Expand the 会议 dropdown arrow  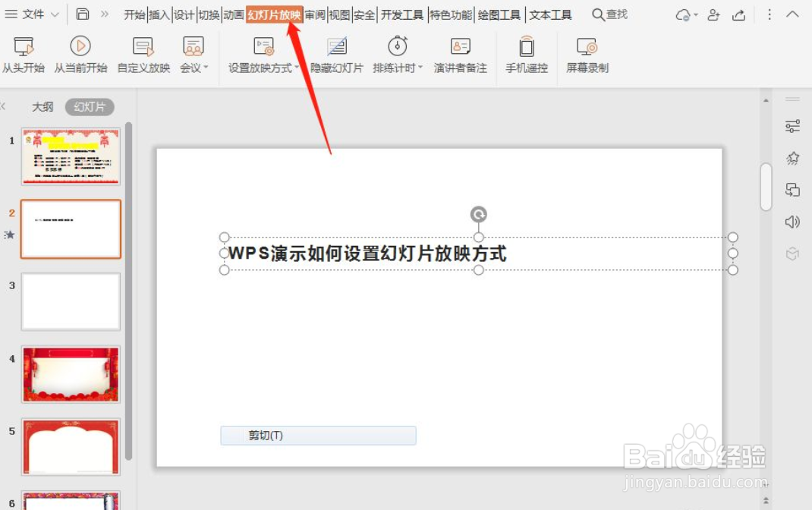206,68
